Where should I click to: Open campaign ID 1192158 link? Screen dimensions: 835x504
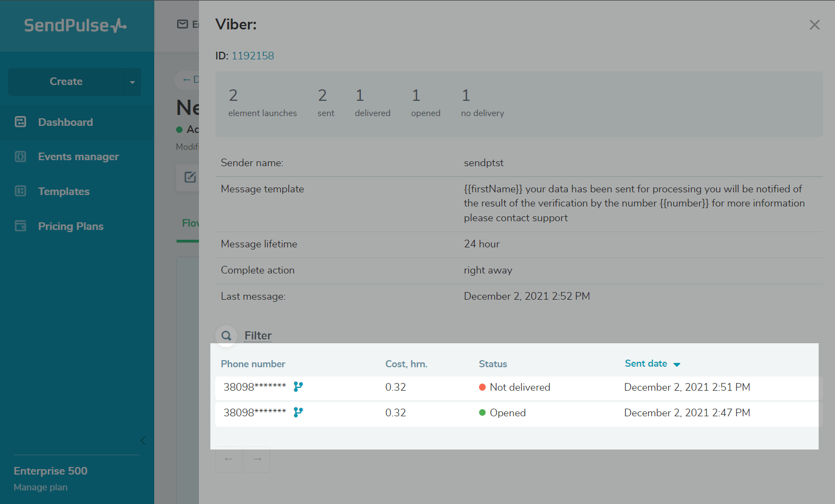tap(253, 56)
